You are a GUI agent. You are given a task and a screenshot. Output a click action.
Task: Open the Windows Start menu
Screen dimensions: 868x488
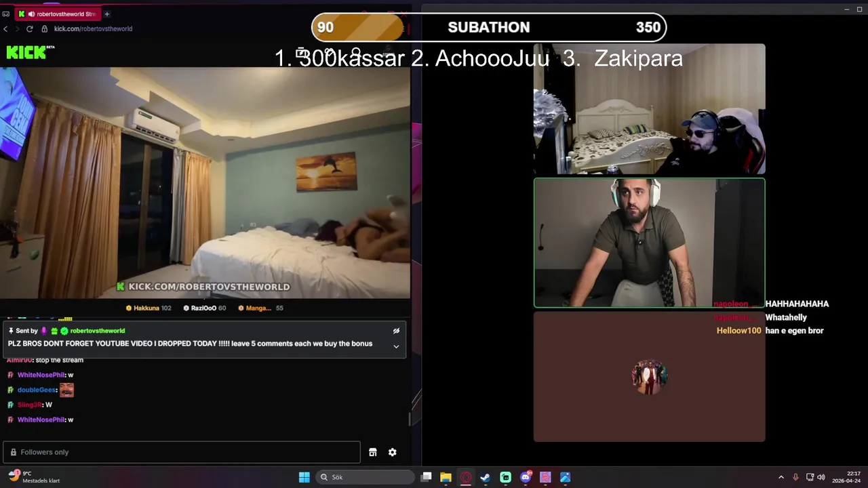click(x=304, y=477)
